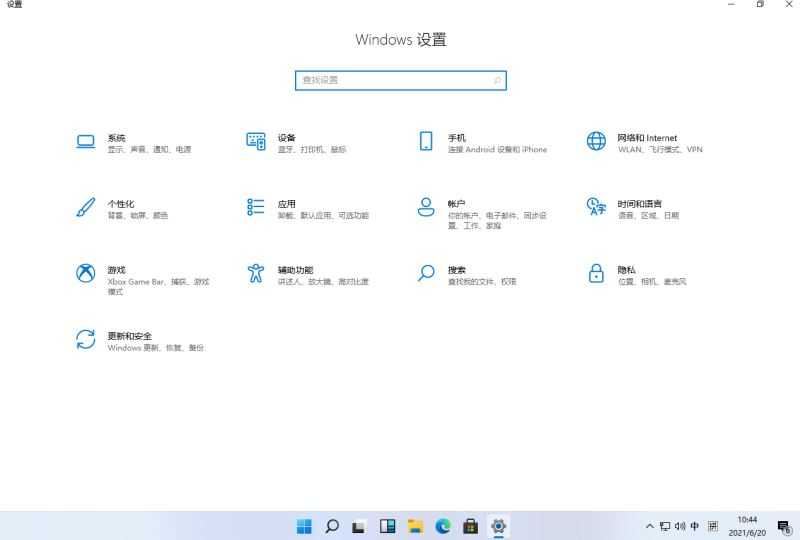Open the notification center icon
The image size is (800, 540).
tap(784, 527)
